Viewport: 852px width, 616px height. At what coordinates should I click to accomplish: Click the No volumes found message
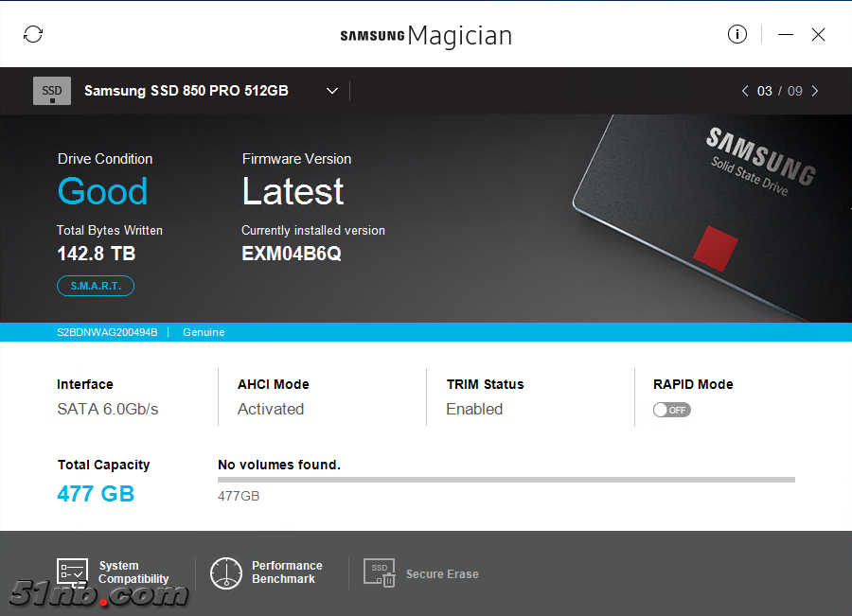click(279, 465)
